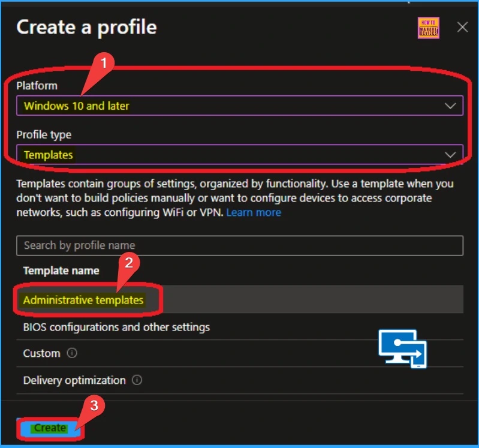Open the Profile type dropdown
This screenshot has width=479, height=448.
pos(240,155)
